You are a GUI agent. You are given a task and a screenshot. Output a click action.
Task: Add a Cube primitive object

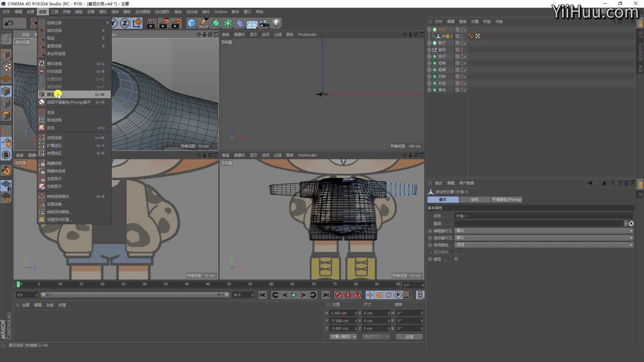[192, 23]
